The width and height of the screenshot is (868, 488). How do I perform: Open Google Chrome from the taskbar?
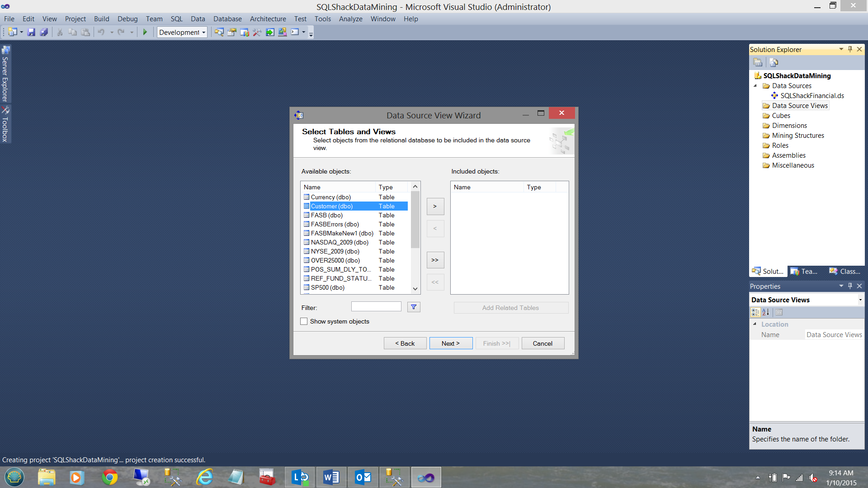click(109, 477)
